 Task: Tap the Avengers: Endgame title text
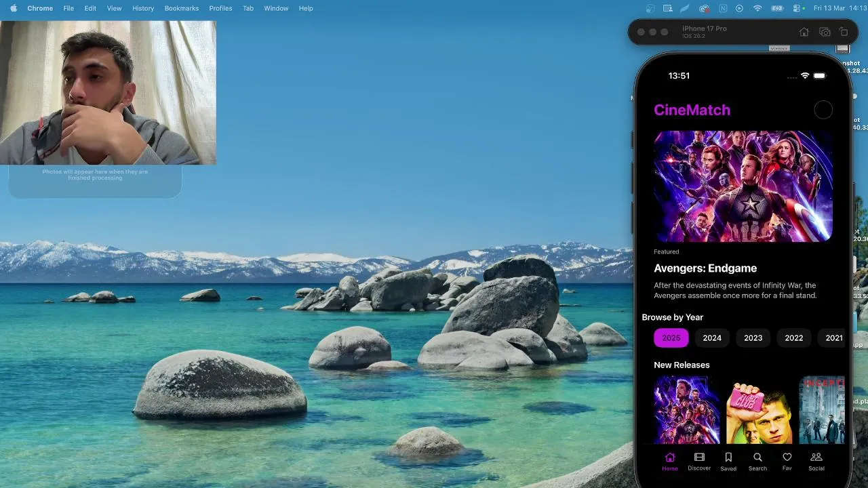pos(705,268)
